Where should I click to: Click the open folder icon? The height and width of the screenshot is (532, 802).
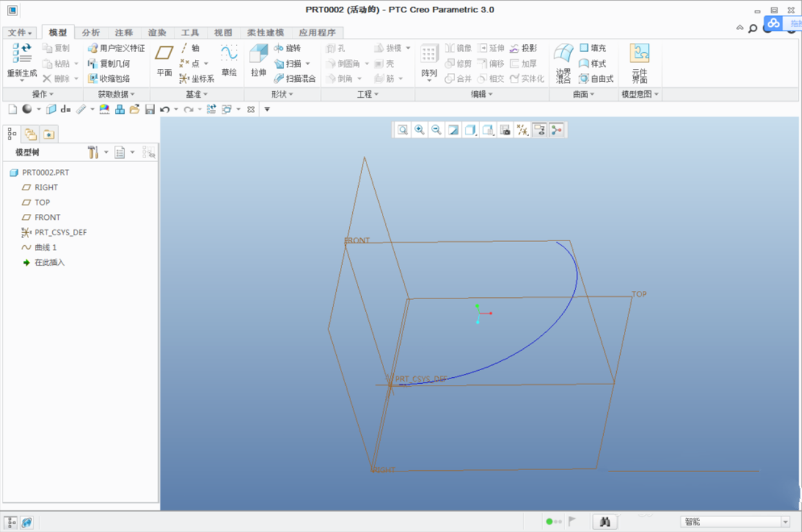click(x=134, y=110)
